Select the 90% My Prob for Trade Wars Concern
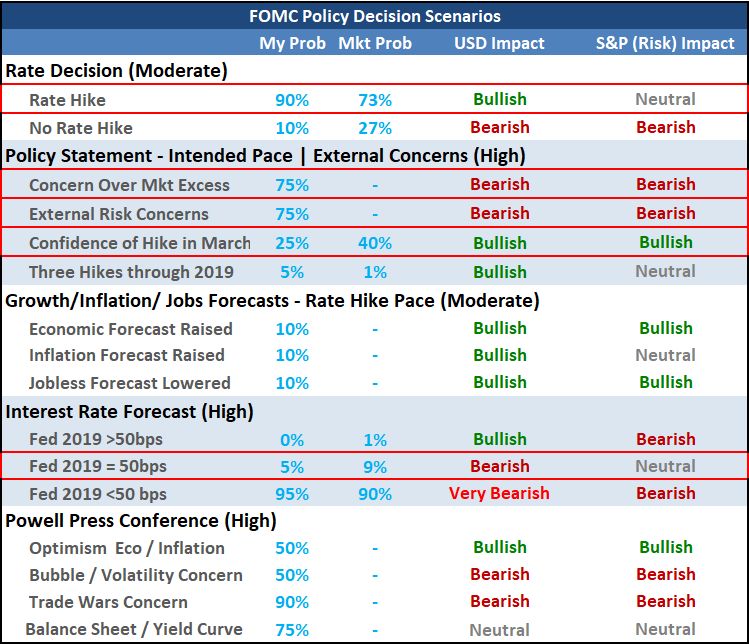 click(292, 602)
